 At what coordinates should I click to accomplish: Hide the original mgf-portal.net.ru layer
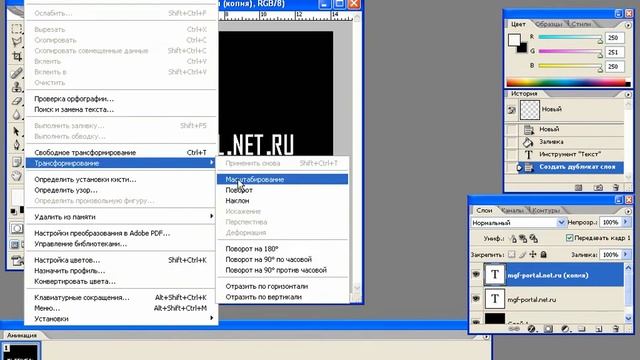(476, 299)
